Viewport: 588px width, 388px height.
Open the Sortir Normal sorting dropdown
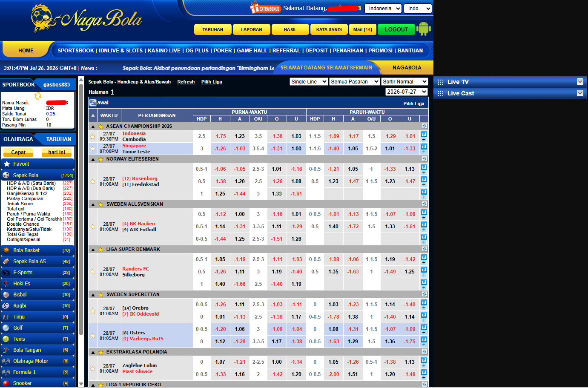coord(404,82)
